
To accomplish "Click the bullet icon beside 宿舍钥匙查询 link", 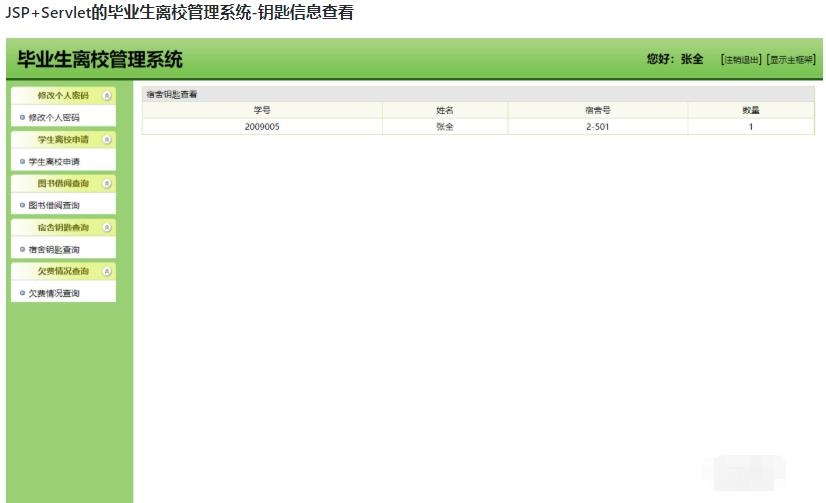I will pos(22,249).
